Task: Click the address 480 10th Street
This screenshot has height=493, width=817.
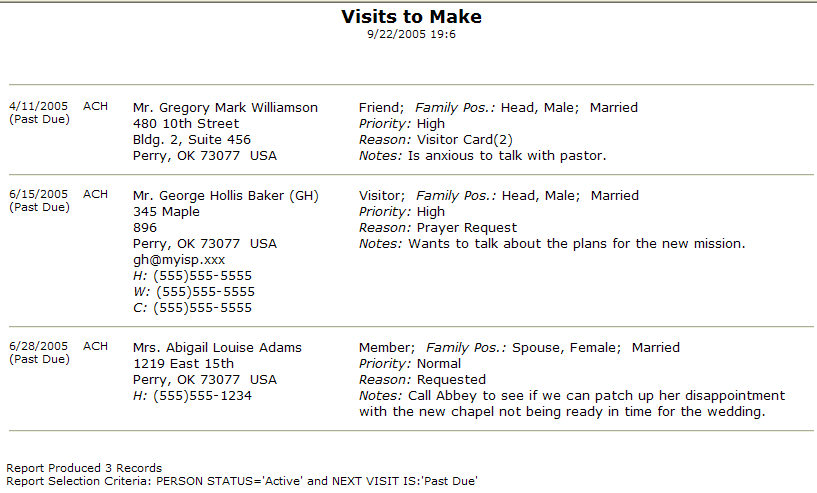Action: pyautogui.click(x=186, y=124)
